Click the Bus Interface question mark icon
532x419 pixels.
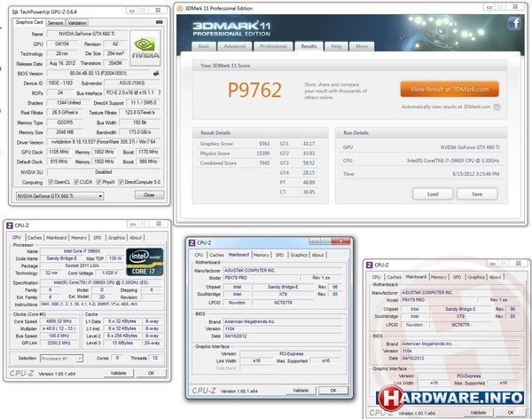159,92
